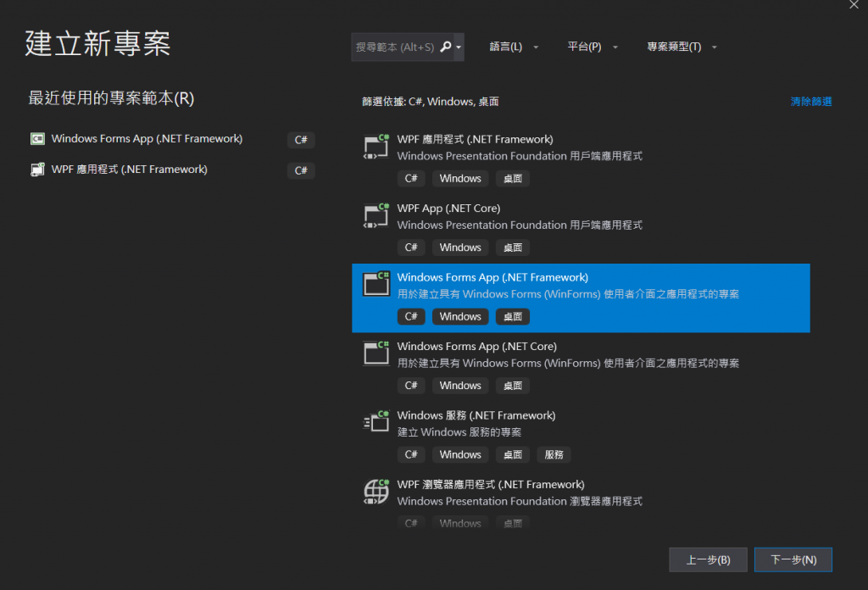Screen dimensions: 868x590
Task: Click the 清除篩選 link
Action: (811, 102)
